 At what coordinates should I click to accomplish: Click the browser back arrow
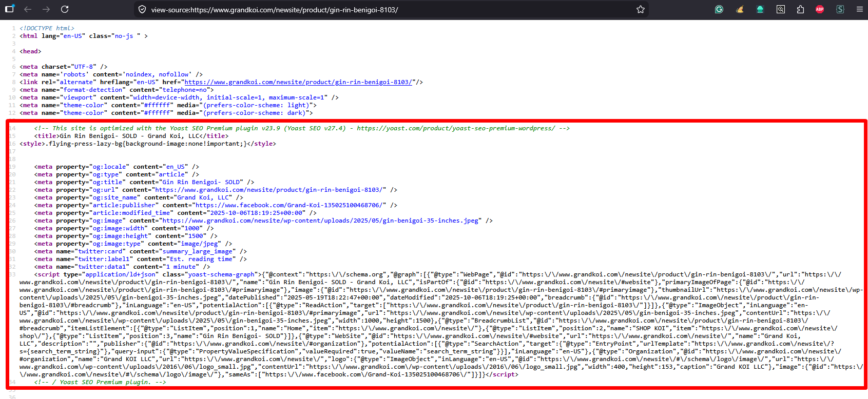28,9
